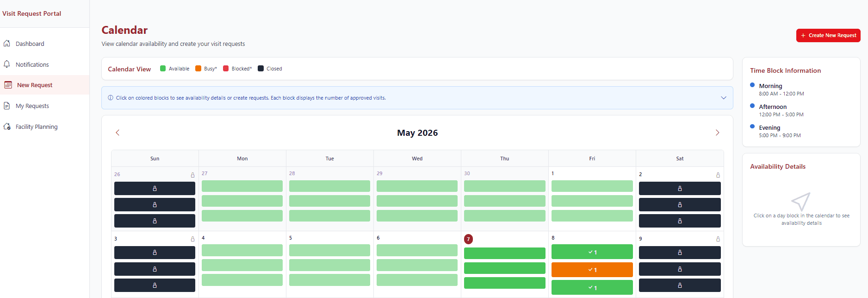
Task: Select evening block on Thursday 7
Action: click(x=504, y=283)
